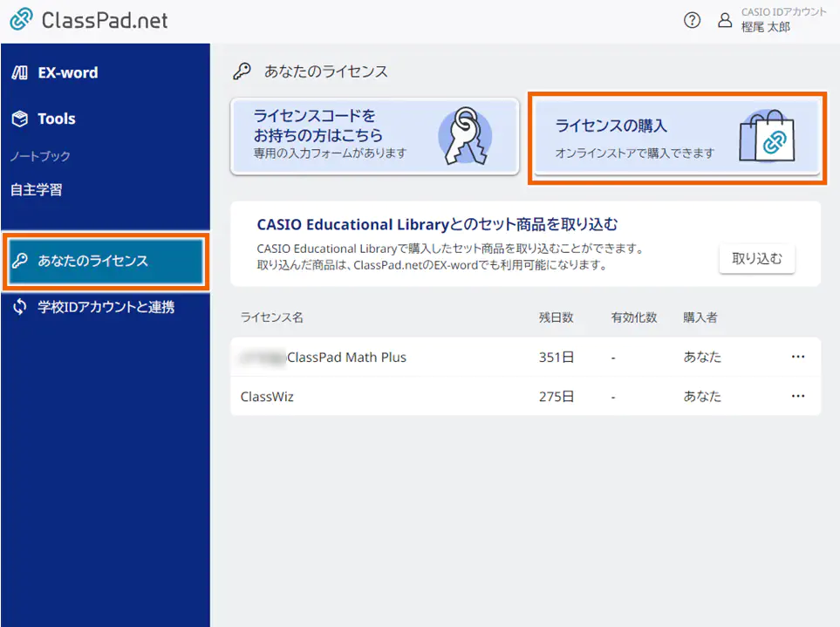Open the help question mark icon
The image size is (840, 627).
pyautogui.click(x=692, y=19)
